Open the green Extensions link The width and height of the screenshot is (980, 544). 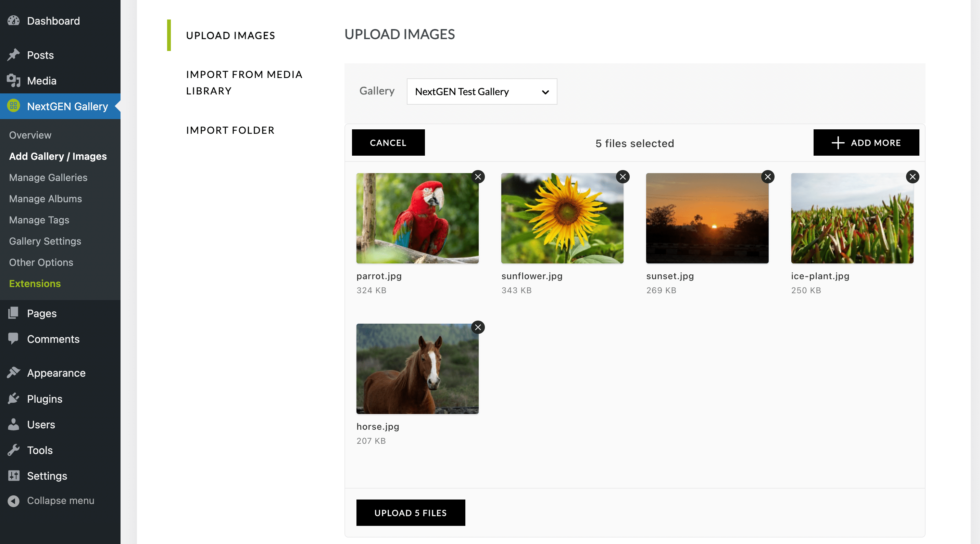click(x=35, y=284)
